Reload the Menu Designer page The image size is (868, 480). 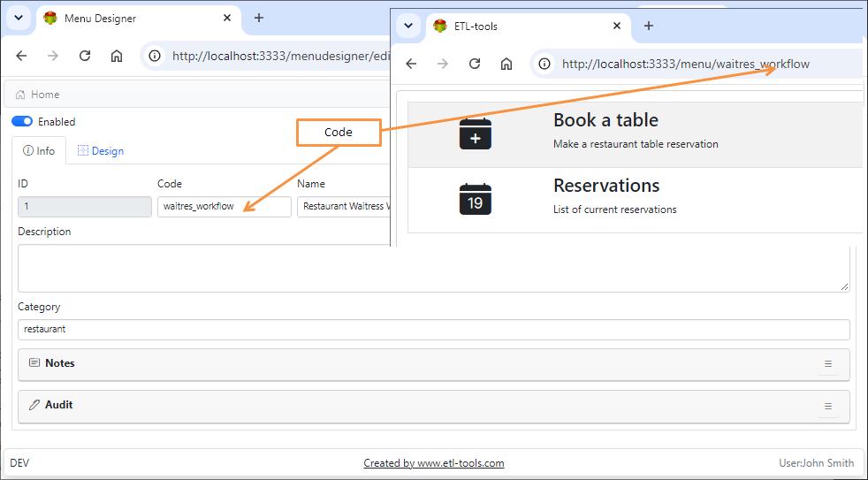85,56
